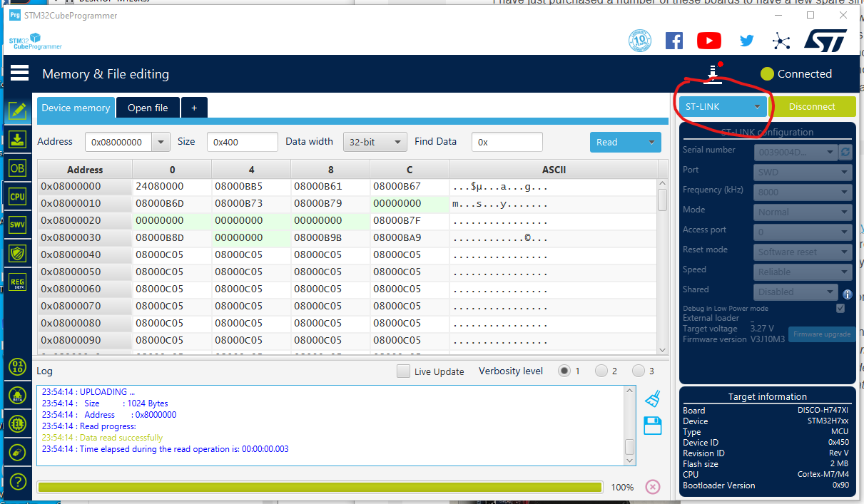Viewport: 864px width, 504px height.
Task: Open the Reset mode dropdown
Action: click(x=802, y=252)
